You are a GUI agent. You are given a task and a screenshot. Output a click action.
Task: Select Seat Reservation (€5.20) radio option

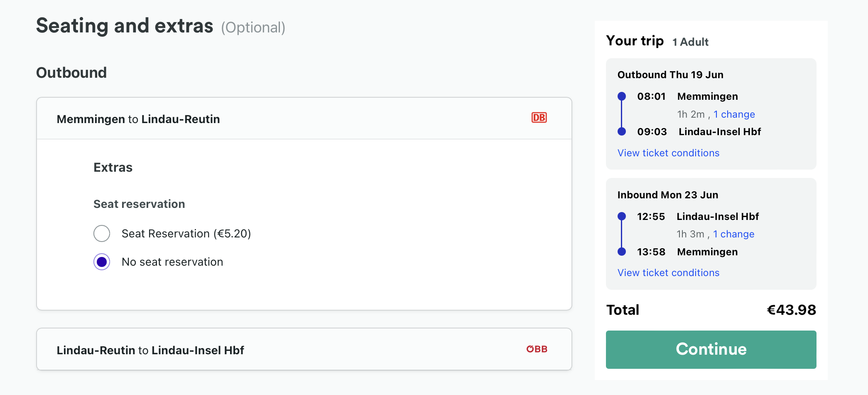(102, 233)
